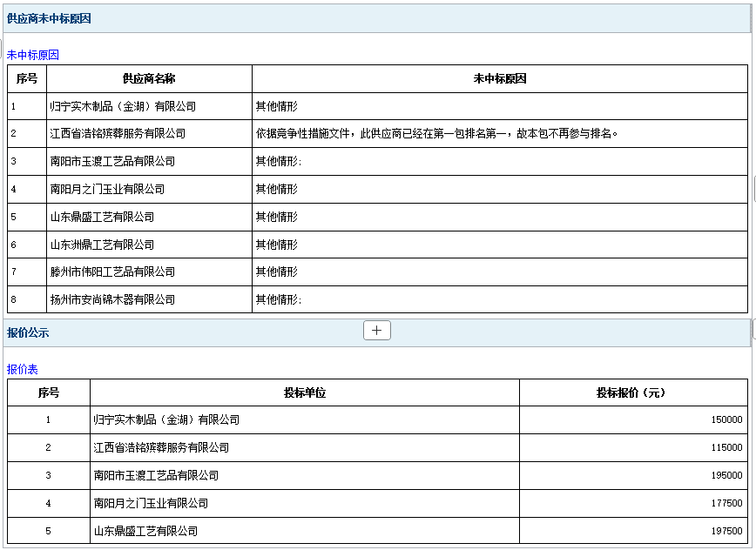Click row number 8 in the 未中标原因 table
Screen dimensions: 756x550
[14, 299]
